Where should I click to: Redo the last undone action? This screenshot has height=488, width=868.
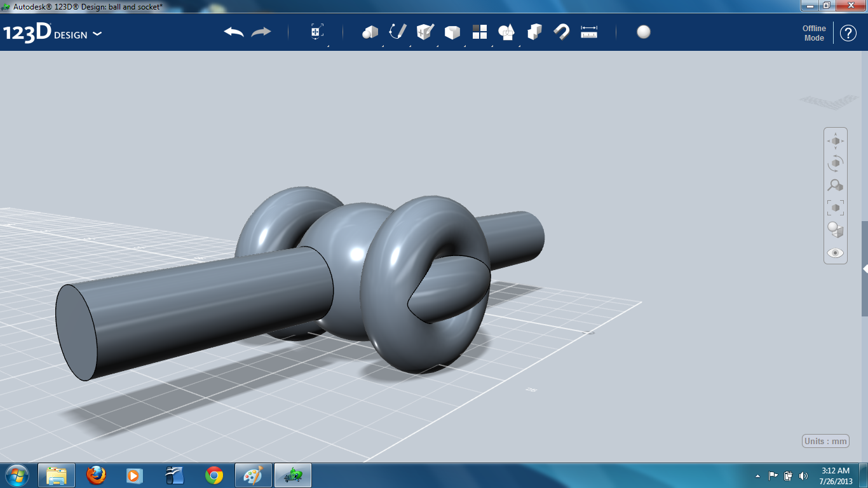261,32
